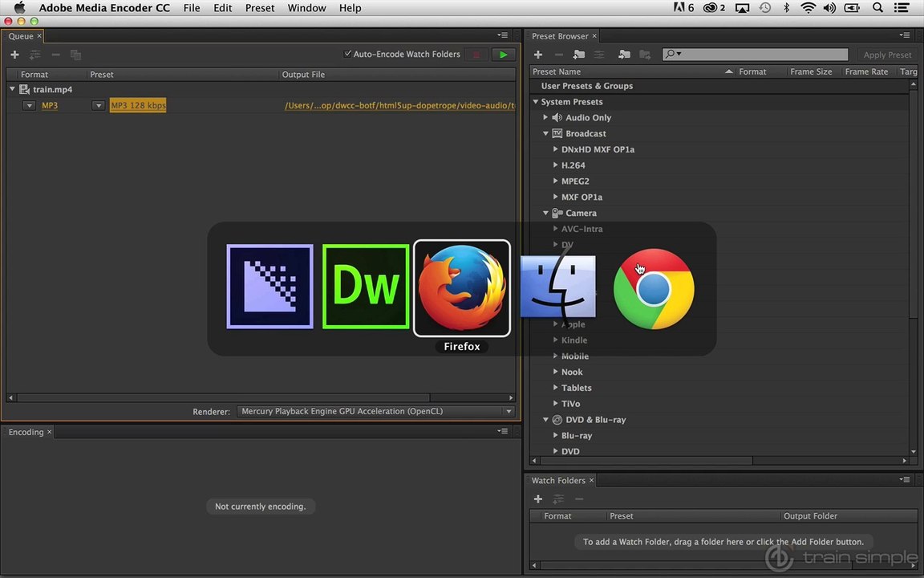This screenshot has height=578, width=924.
Task: Click the Frame Rate column header
Action: tap(866, 71)
